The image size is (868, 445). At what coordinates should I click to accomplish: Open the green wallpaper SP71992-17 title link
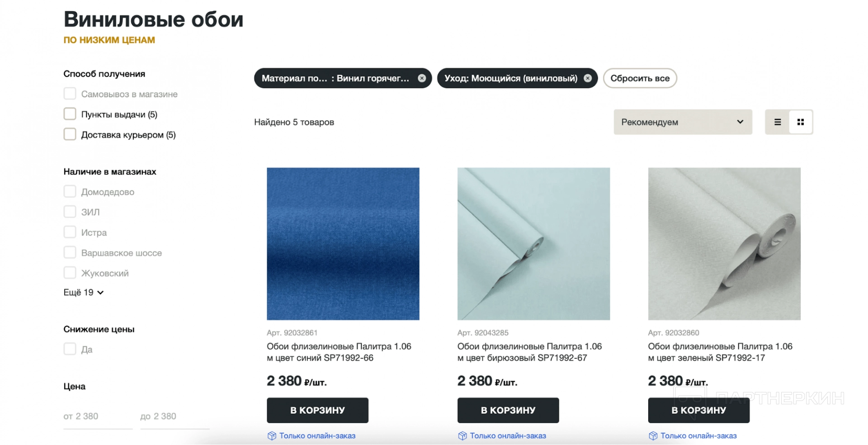pyautogui.click(x=720, y=352)
